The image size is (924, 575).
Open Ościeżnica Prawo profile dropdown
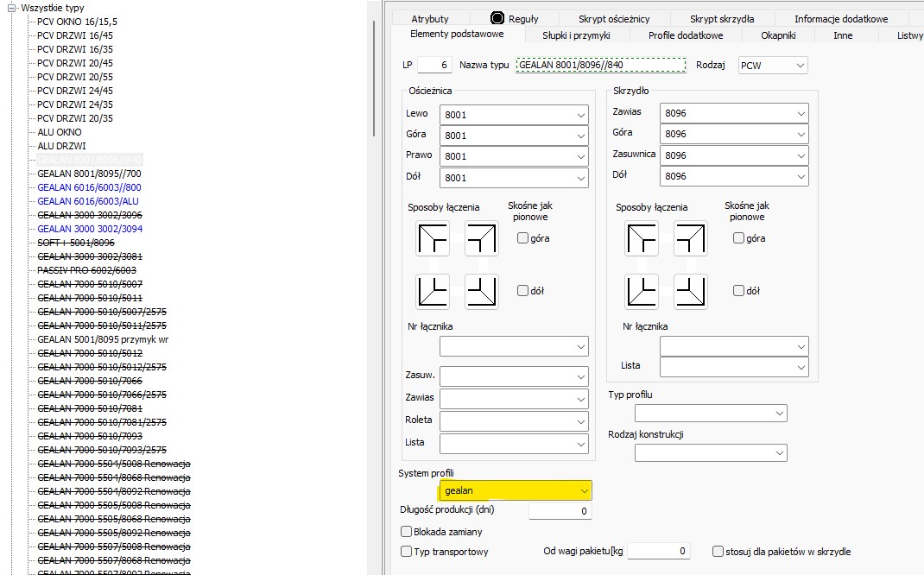514,156
